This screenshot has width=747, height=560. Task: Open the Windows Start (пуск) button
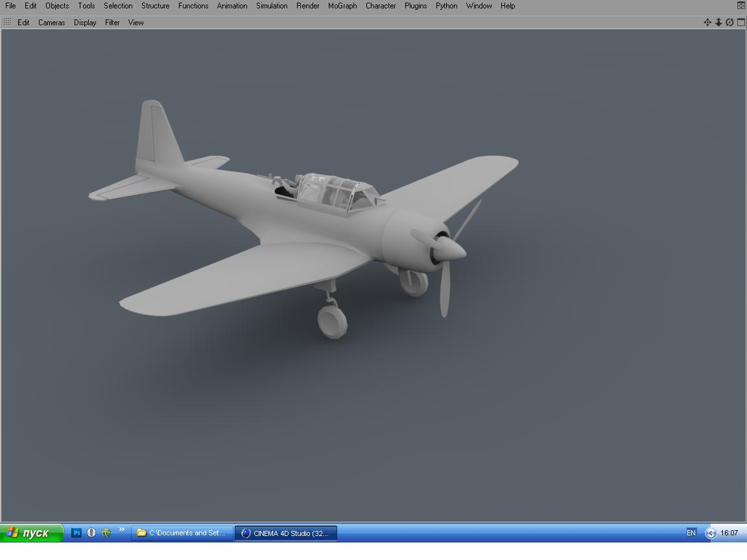point(31,533)
